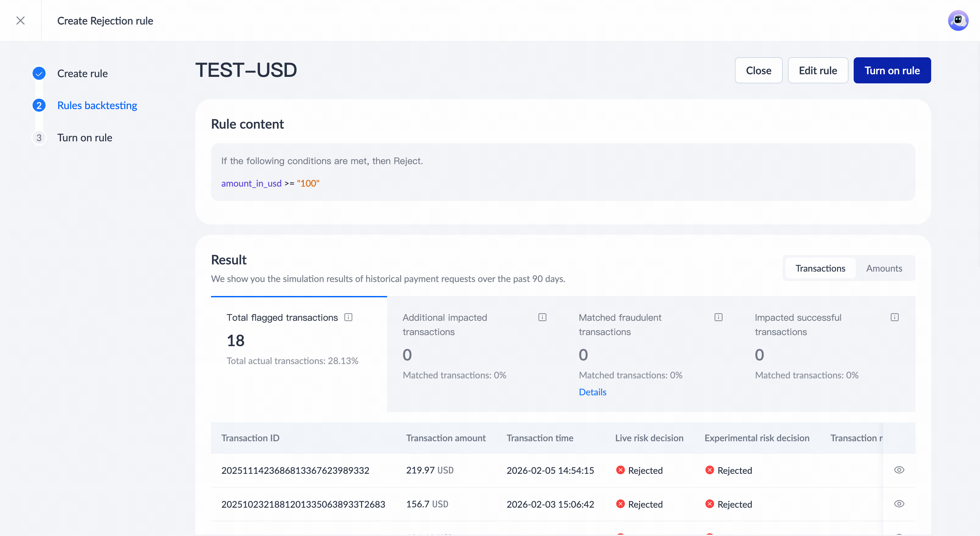This screenshot has width=980, height=536.
Task: Open the user avatar profile menu
Action: 958,21
